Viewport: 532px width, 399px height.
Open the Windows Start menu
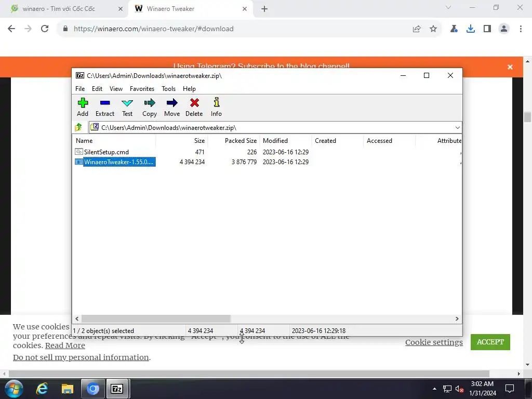click(x=14, y=389)
